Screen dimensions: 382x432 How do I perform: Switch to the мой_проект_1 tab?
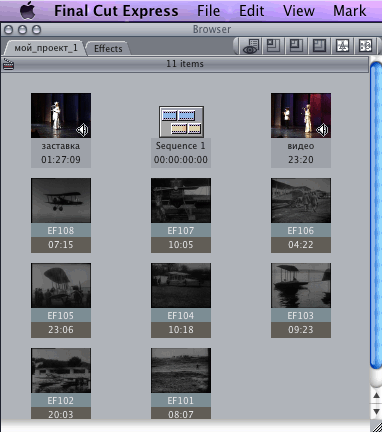(45, 48)
